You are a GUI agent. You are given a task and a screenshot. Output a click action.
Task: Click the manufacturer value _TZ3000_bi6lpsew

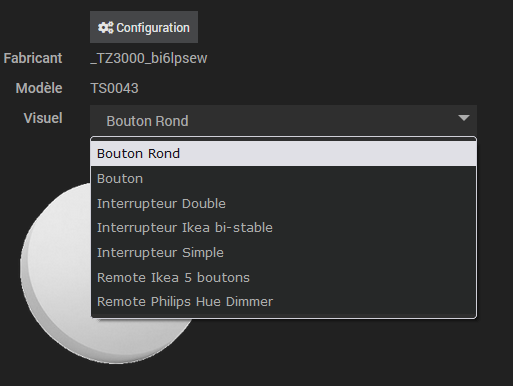(x=149, y=58)
